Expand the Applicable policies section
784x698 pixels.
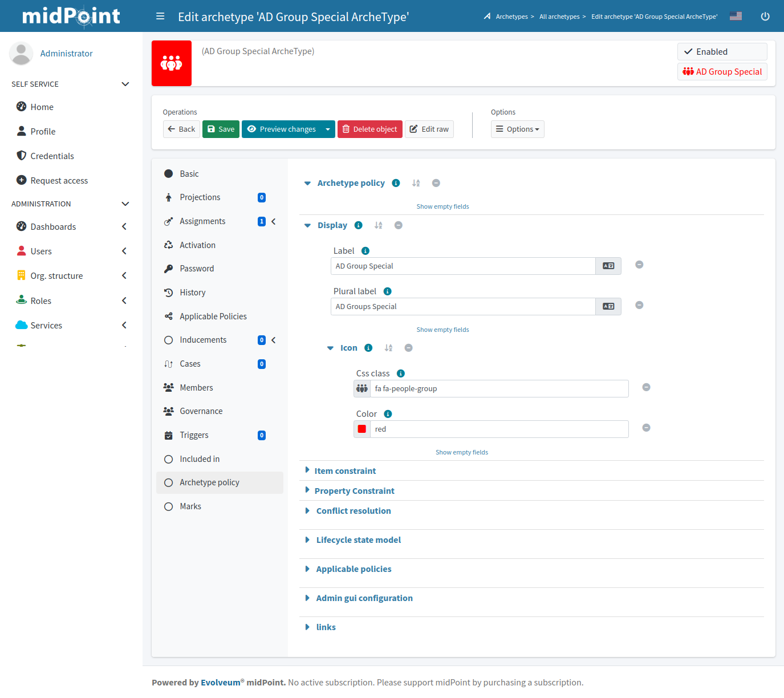[x=307, y=569]
